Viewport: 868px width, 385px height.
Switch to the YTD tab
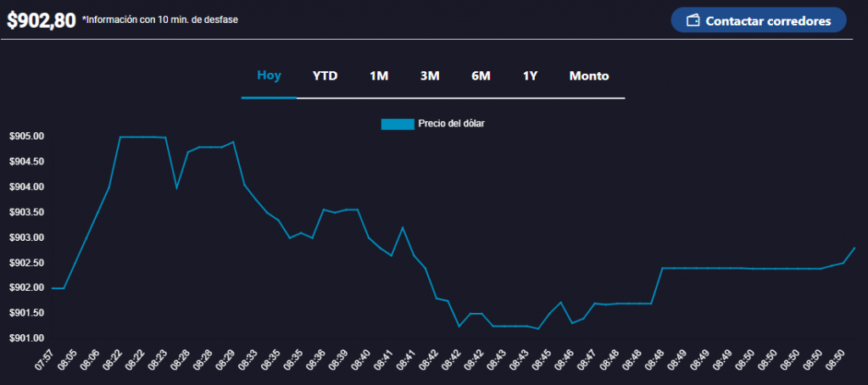point(325,75)
